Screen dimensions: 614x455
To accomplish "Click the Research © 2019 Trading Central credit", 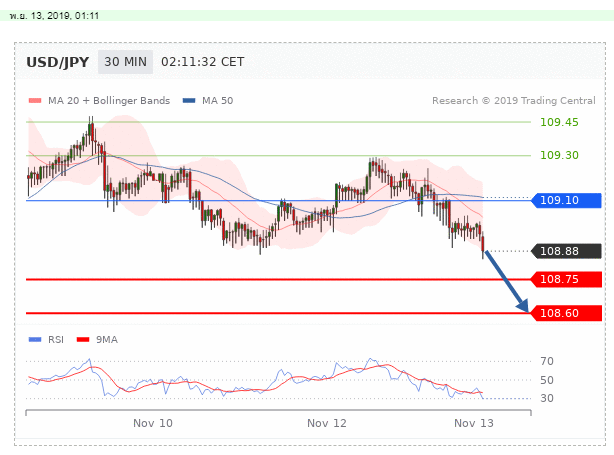I will coord(514,101).
